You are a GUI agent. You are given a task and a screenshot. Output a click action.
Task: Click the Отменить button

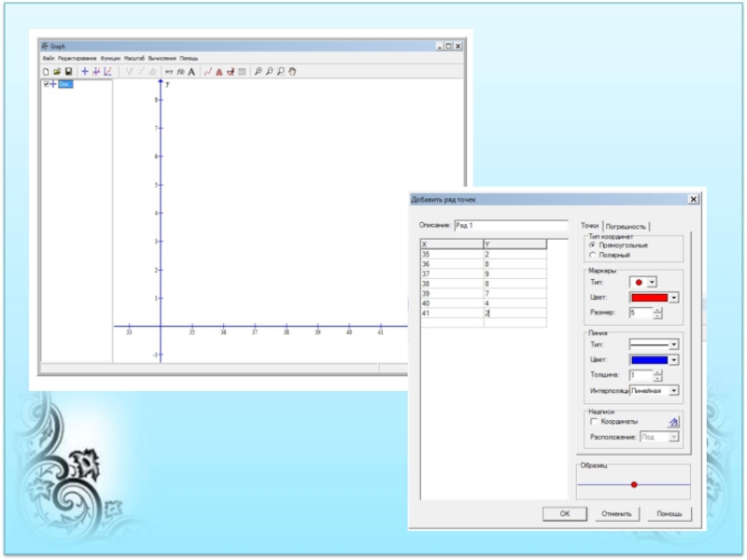[616, 513]
